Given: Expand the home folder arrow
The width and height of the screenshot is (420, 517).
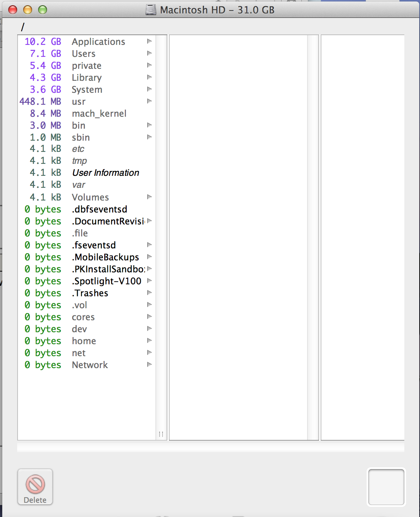Looking at the screenshot, I should [149, 340].
